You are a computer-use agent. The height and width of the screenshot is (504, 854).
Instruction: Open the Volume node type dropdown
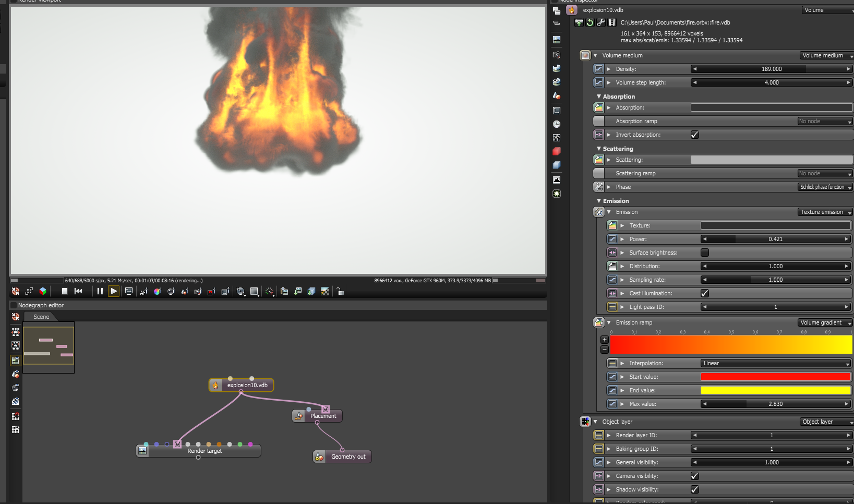coord(828,10)
